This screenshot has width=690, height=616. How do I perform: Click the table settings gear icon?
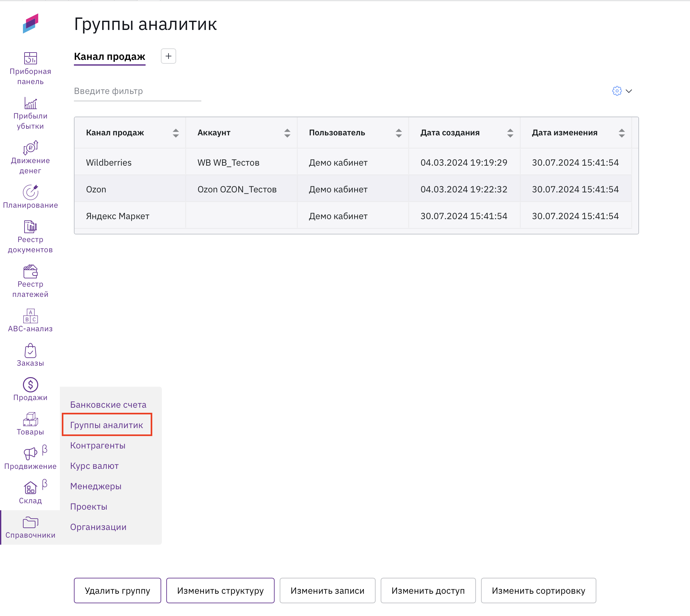pyautogui.click(x=617, y=91)
